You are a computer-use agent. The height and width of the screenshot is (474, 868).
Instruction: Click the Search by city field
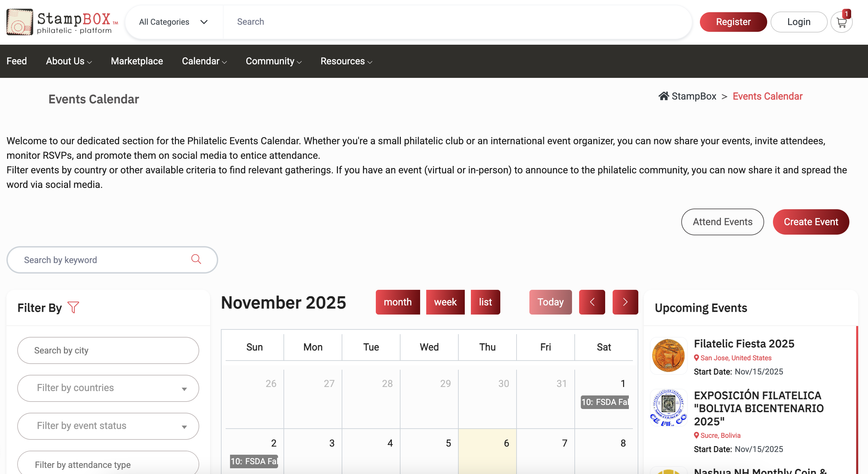point(108,350)
